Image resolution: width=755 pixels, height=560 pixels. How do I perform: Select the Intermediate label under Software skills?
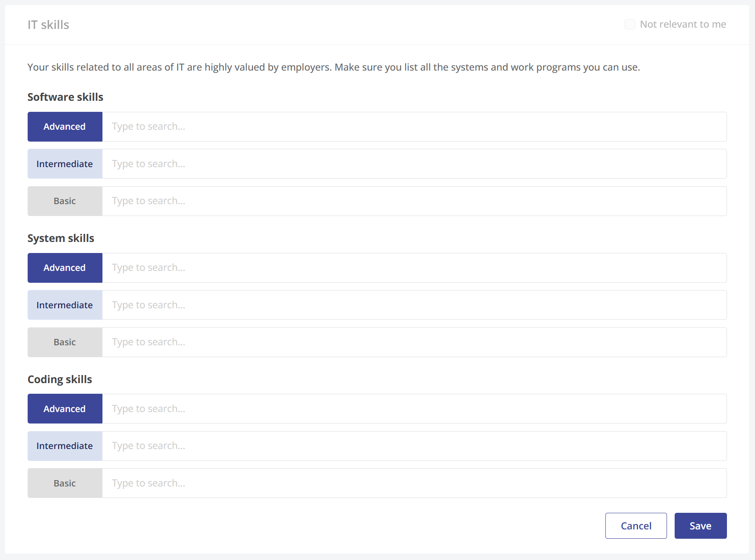click(65, 164)
